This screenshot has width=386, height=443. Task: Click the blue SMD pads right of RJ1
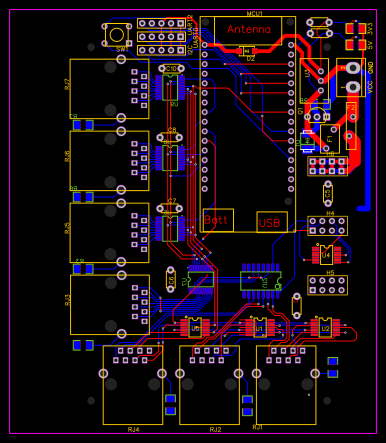coord(333,367)
